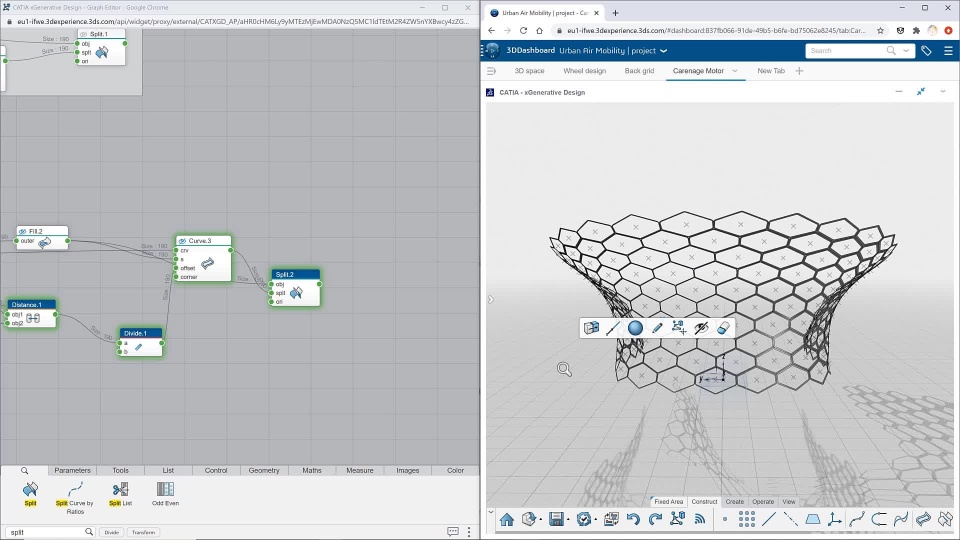Open the Operate action bar tab
This screenshot has width=960, height=540.
coord(763,501)
